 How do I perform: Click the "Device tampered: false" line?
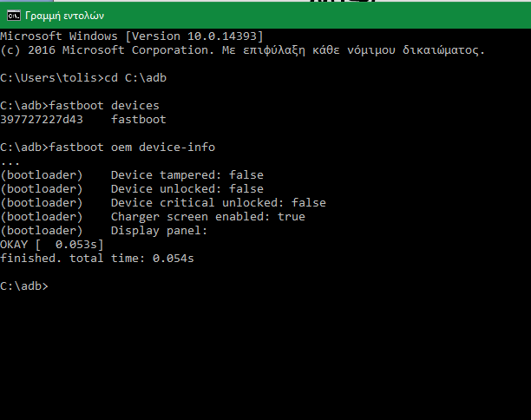click(187, 174)
